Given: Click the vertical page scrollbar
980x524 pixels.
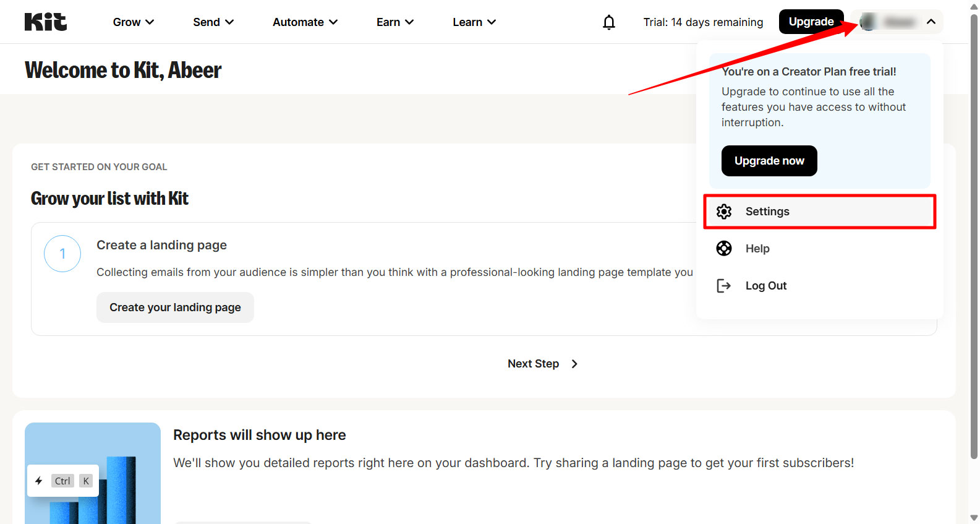Looking at the screenshot, I should point(974,235).
